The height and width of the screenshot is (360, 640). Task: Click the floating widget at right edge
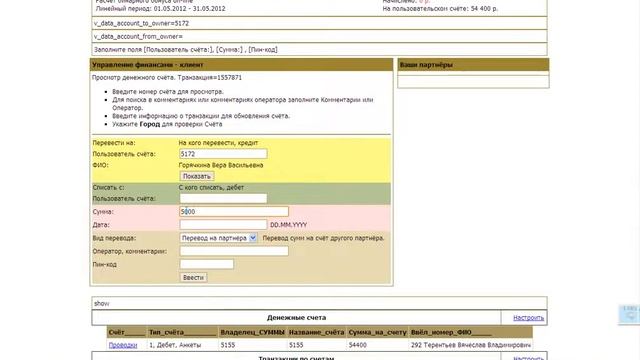(x=630, y=314)
